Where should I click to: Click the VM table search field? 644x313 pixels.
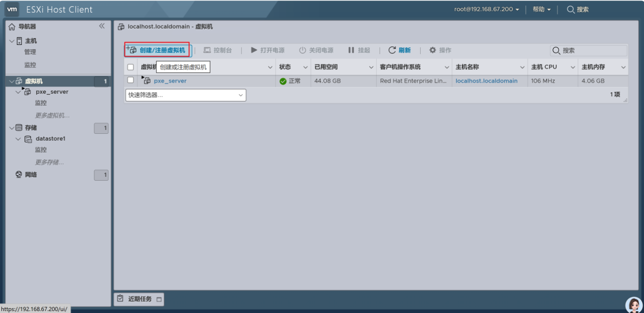(589, 50)
